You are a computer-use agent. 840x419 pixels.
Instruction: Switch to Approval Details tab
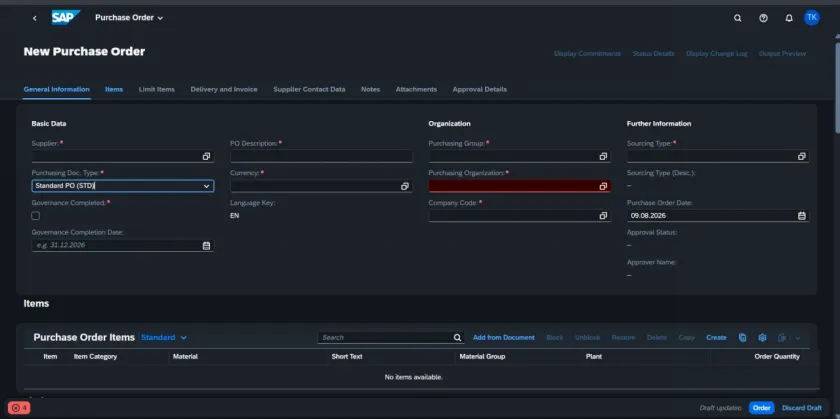[x=479, y=89]
